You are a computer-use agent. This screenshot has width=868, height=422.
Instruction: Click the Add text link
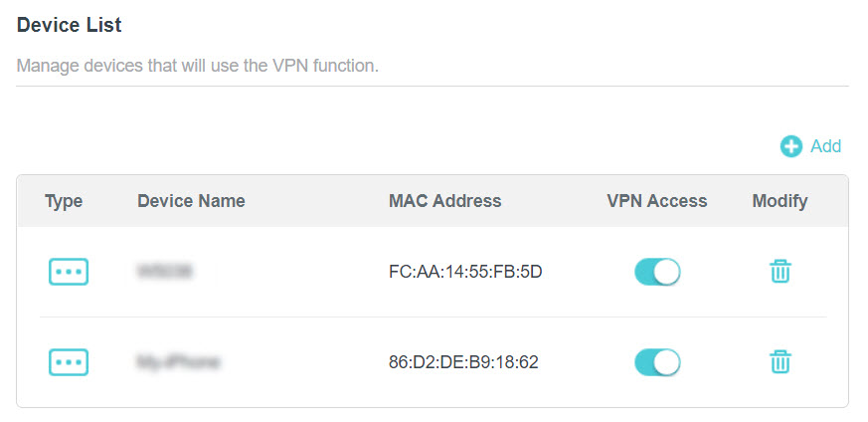click(x=825, y=146)
